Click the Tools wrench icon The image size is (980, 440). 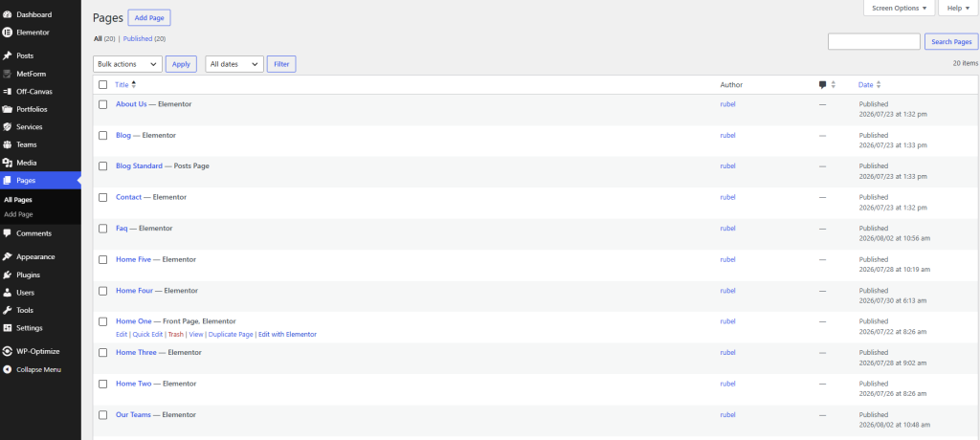(x=8, y=310)
